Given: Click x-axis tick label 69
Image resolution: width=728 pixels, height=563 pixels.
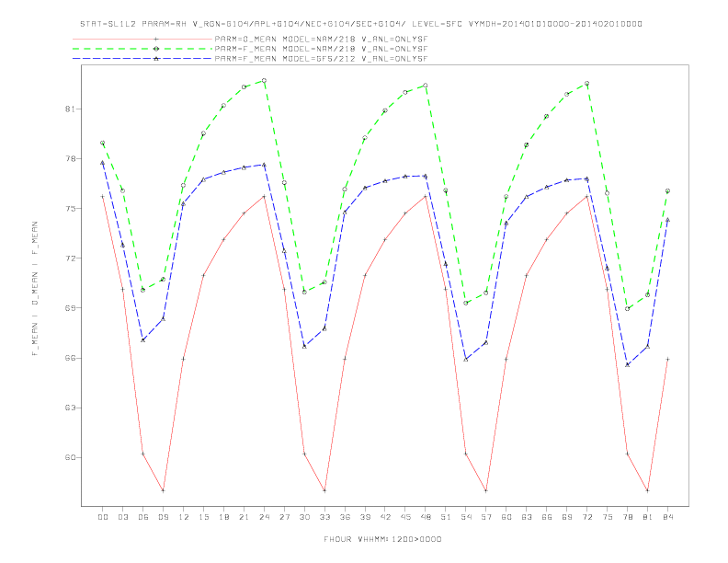Looking at the screenshot, I should tap(567, 517).
